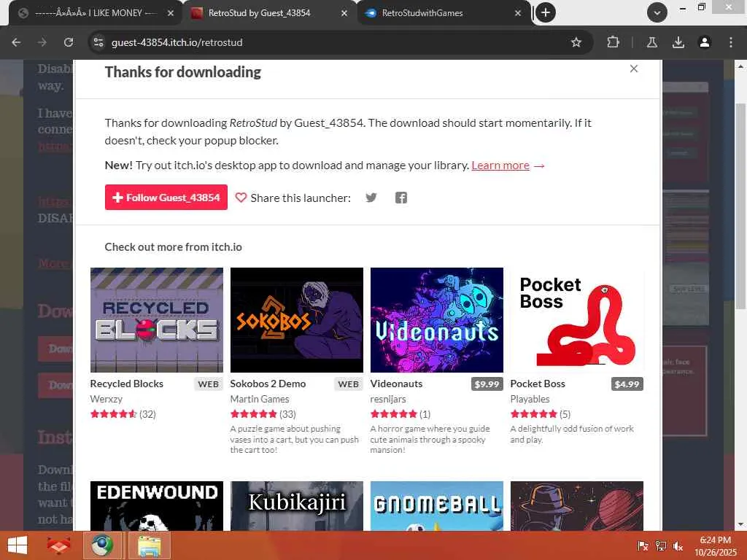Expand the tab search dropdown arrow
This screenshot has width=747, height=560.
click(x=657, y=13)
